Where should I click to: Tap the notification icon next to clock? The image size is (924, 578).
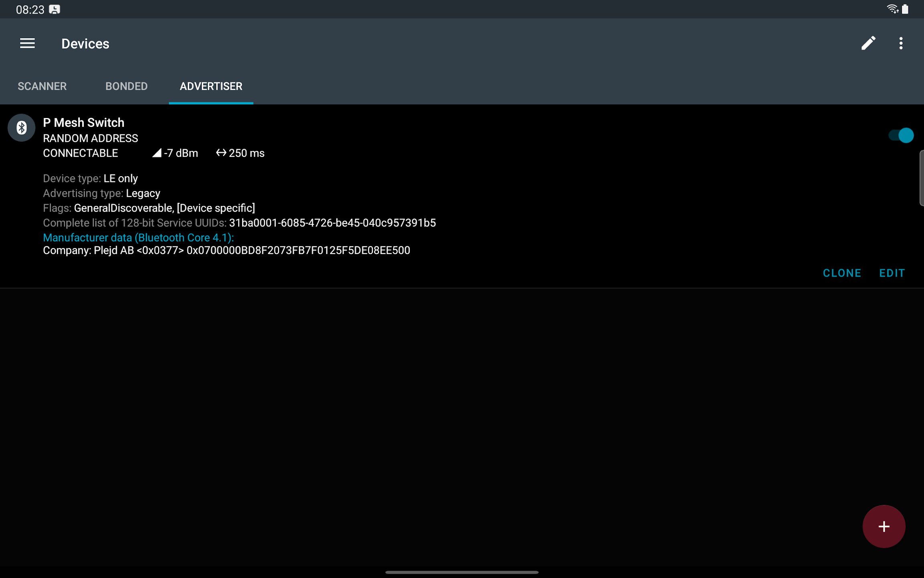pyautogui.click(x=55, y=10)
